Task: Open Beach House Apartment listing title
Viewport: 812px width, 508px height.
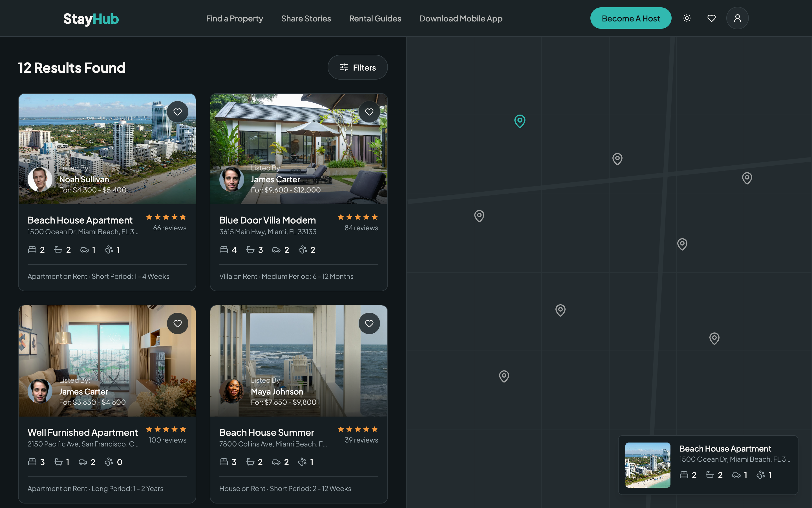Action: (x=80, y=220)
